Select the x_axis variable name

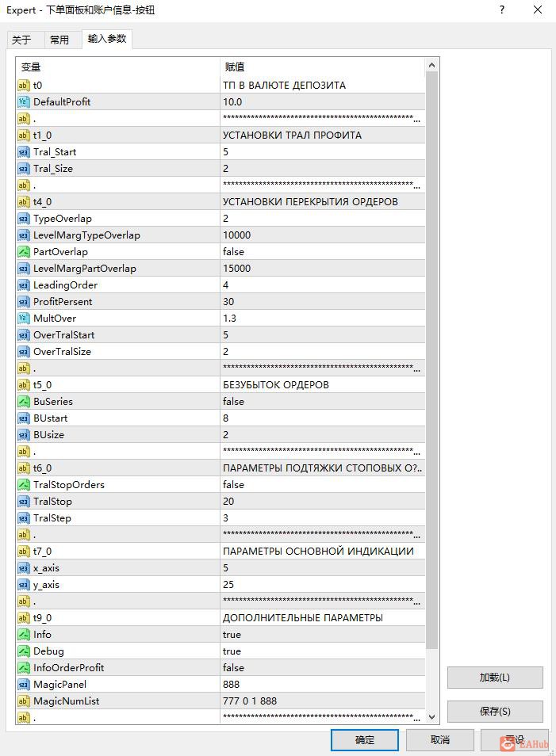coord(46,568)
